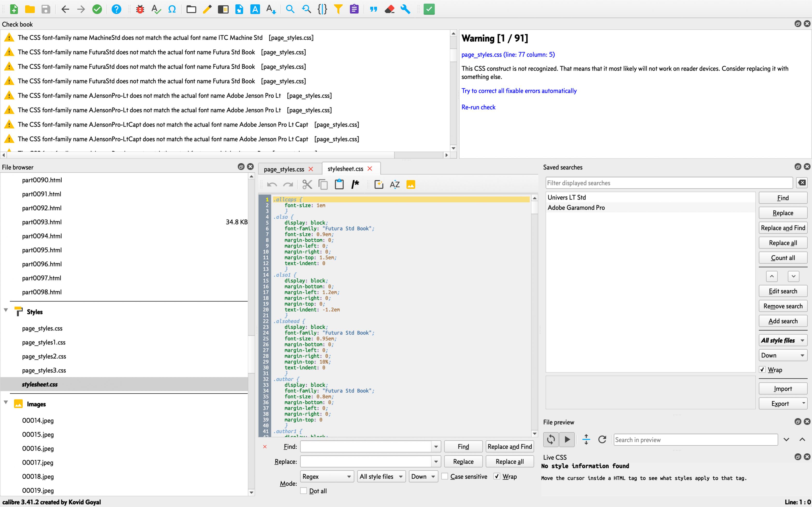
Task: Select page_styles2.css in the file browser
Action: pyautogui.click(x=44, y=356)
